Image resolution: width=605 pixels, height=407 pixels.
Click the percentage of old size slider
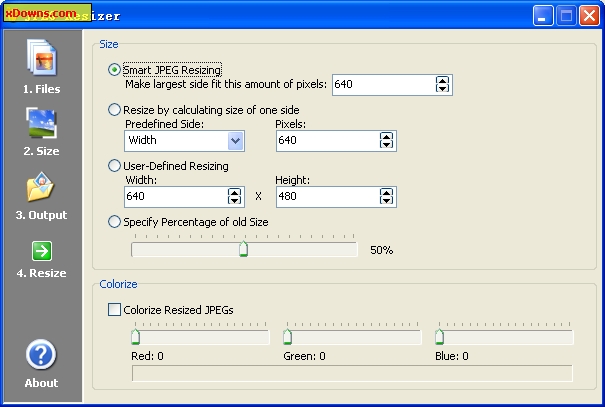pyautogui.click(x=244, y=249)
